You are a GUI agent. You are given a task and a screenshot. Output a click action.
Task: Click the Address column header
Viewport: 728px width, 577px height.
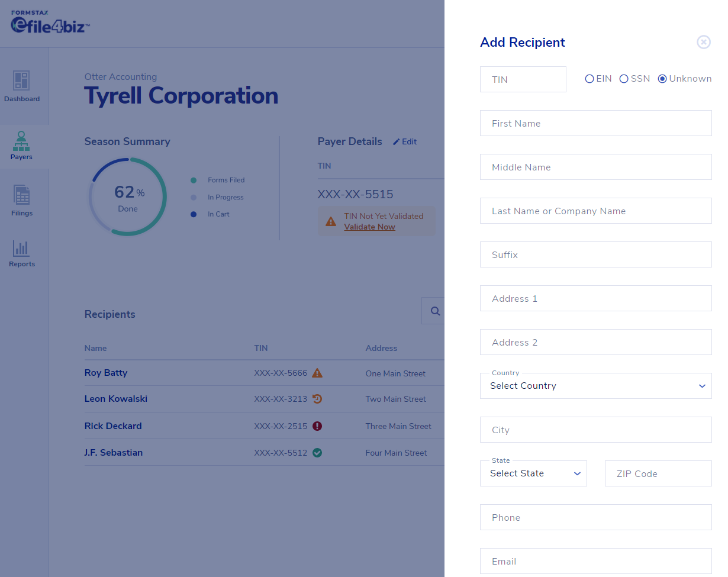[x=382, y=348]
